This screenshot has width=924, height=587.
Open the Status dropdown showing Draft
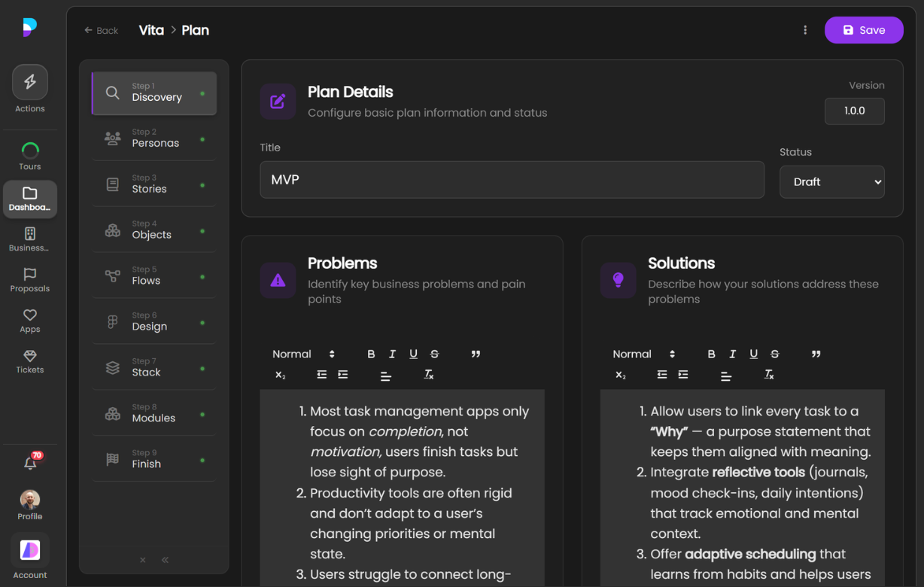pos(831,181)
